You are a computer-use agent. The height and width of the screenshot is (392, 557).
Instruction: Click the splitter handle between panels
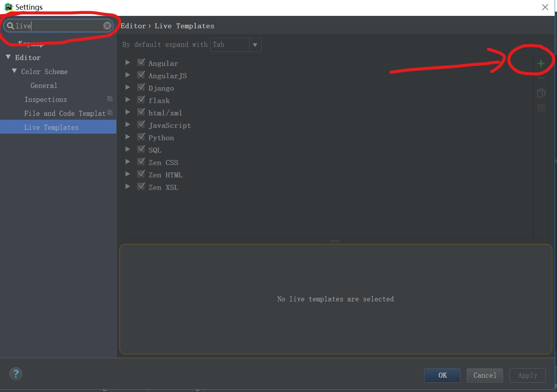[335, 241]
